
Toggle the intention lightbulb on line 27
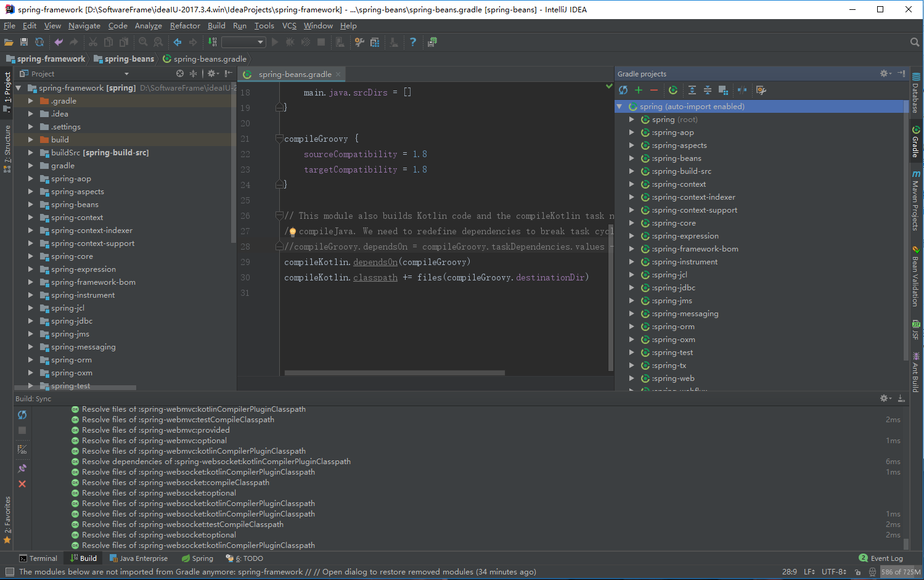click(x=293, y=232)
